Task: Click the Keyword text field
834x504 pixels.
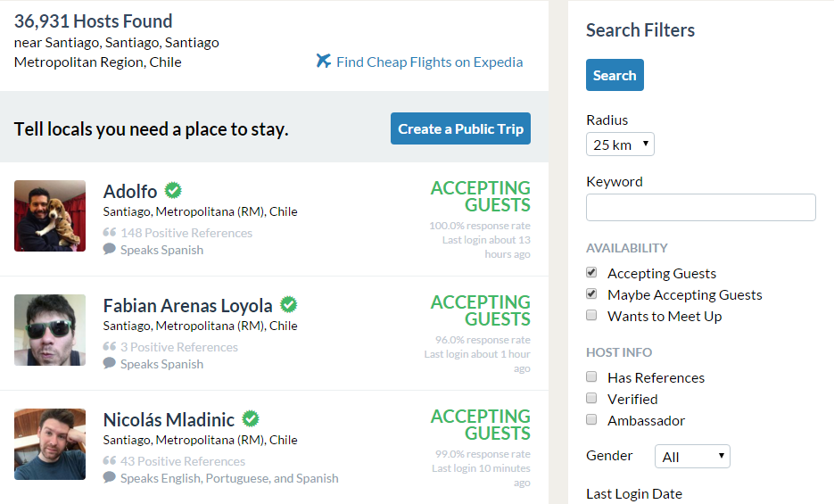Action: point(700,208)
